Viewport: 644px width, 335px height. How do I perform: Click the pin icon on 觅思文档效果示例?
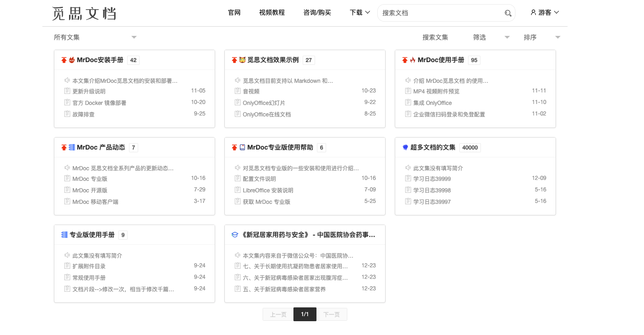pyautogui.click(x=234, y=60)
